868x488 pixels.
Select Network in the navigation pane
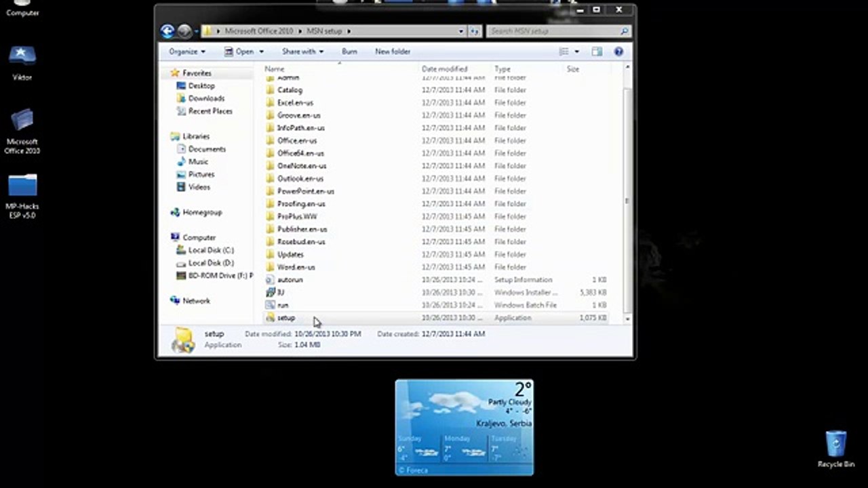(196, 301)
